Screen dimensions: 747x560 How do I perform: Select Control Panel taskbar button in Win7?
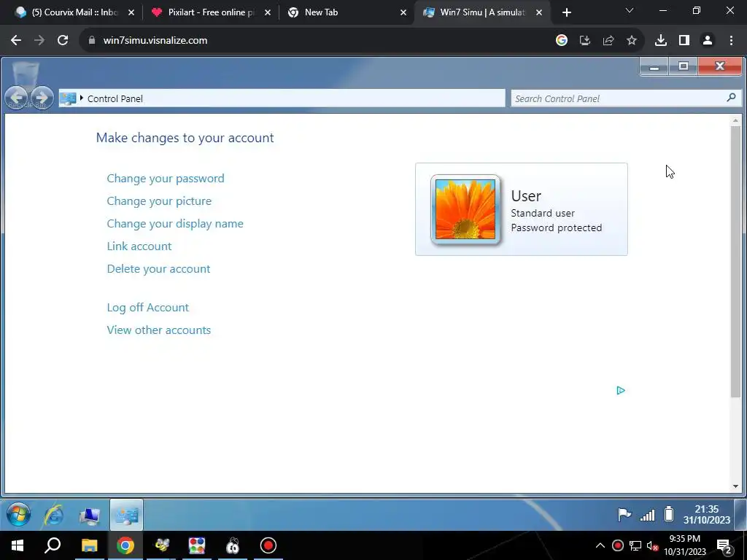126,515
